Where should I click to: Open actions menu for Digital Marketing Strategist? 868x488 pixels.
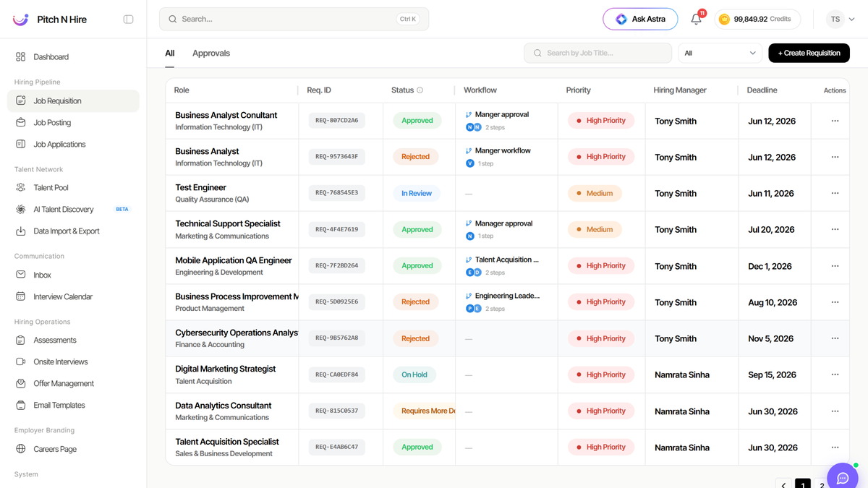835,374
